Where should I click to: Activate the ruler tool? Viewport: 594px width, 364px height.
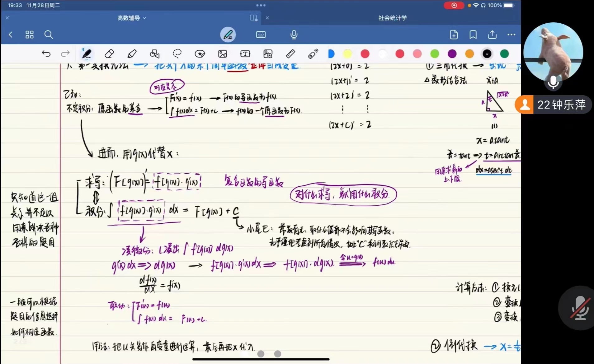click(x=290, y=54)
